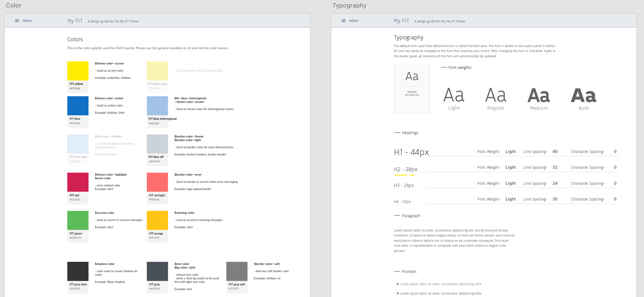Click the Flanders Art Sans Pro font card
This screenshot has width=644, height=297.
tap(412, 89)
